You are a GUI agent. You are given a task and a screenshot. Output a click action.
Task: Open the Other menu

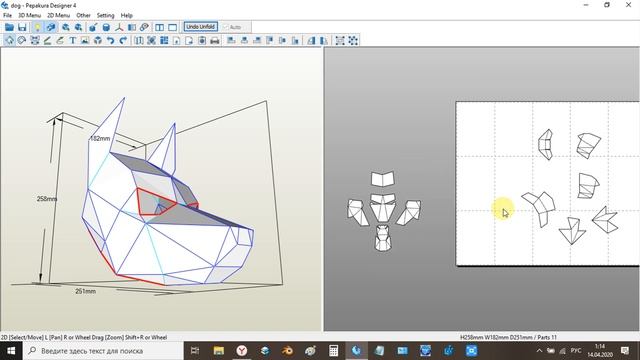point(83,15)
